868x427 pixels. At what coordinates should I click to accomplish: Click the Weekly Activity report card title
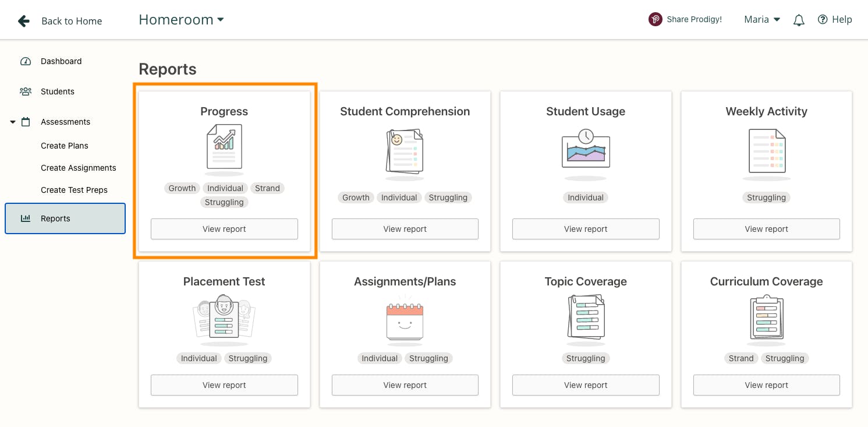pos(766,111)
